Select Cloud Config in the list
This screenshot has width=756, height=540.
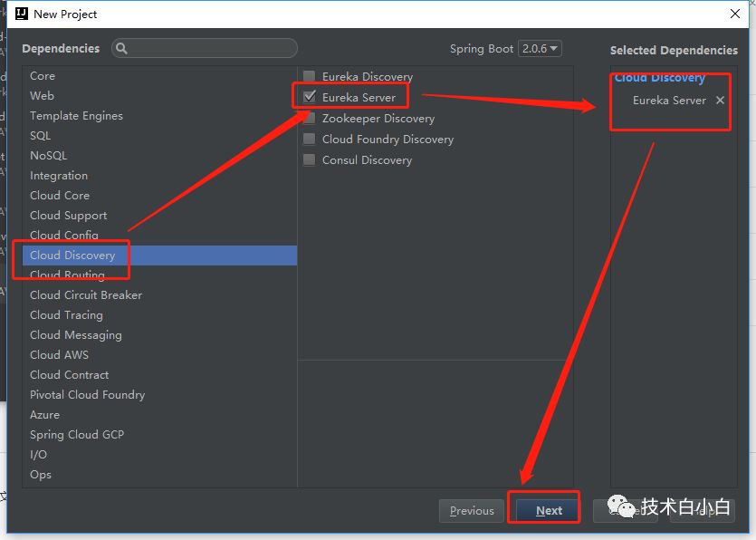click(x=159, y=235)
